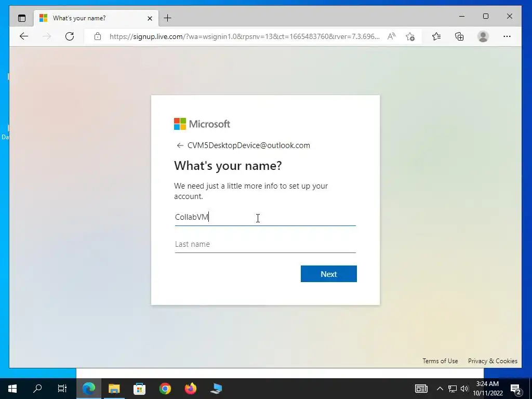Open Task View

point(62,389)
